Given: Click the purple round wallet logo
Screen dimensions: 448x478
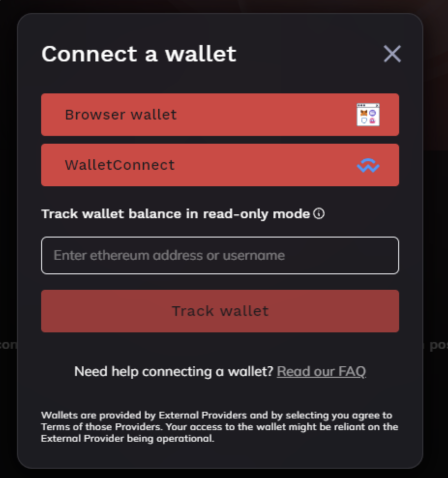Looking at the screenshot, I should coord(373,113).
